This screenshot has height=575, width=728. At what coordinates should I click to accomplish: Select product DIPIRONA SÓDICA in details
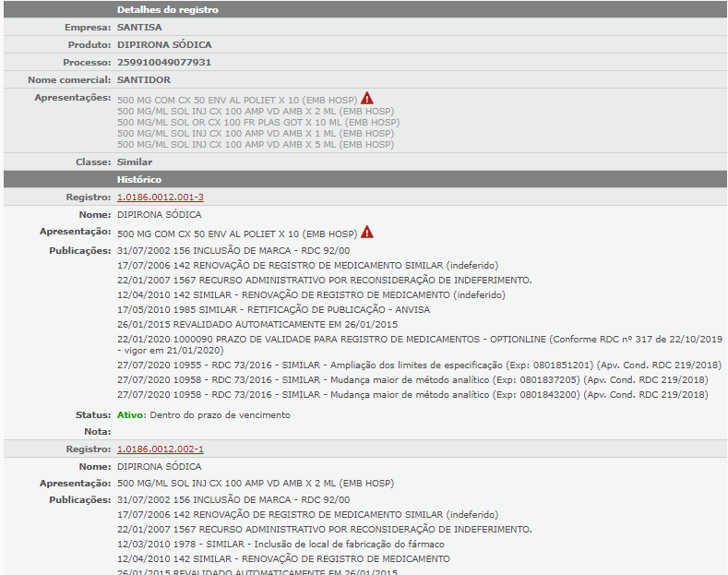coord(164,44)
